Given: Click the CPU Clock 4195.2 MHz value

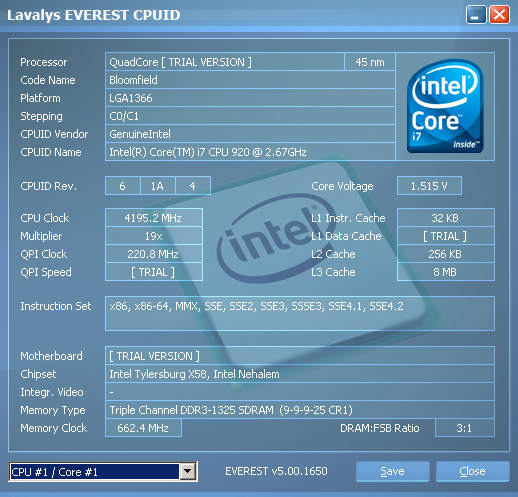Looking at the screenshot, I should (154, 218).
